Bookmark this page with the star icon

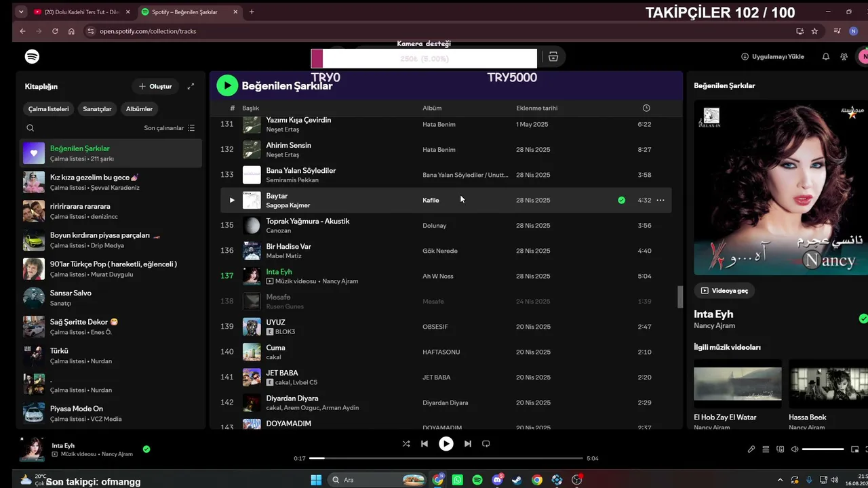tap(814, 31)
